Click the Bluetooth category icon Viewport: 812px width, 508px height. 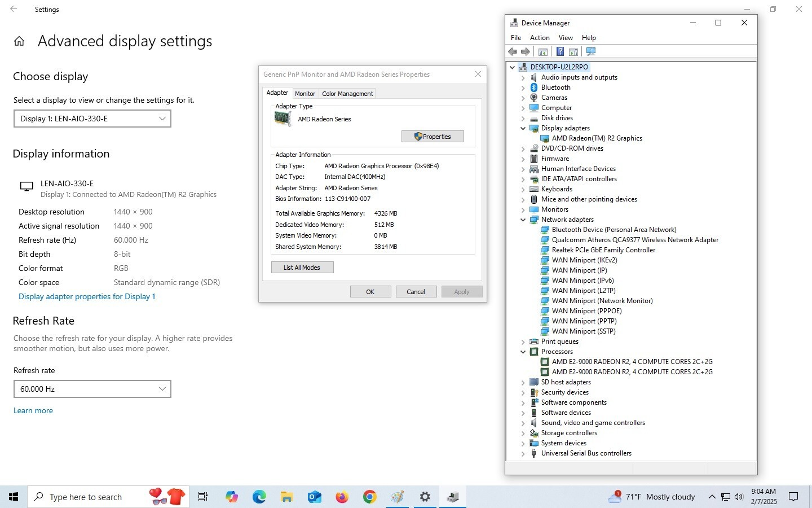tap(534, 87)
